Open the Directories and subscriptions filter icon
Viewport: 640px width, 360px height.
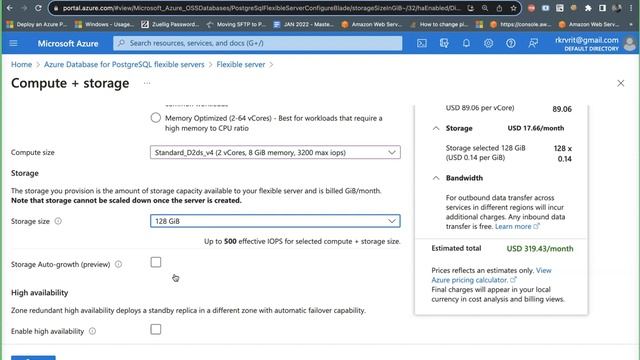(444, 43)
